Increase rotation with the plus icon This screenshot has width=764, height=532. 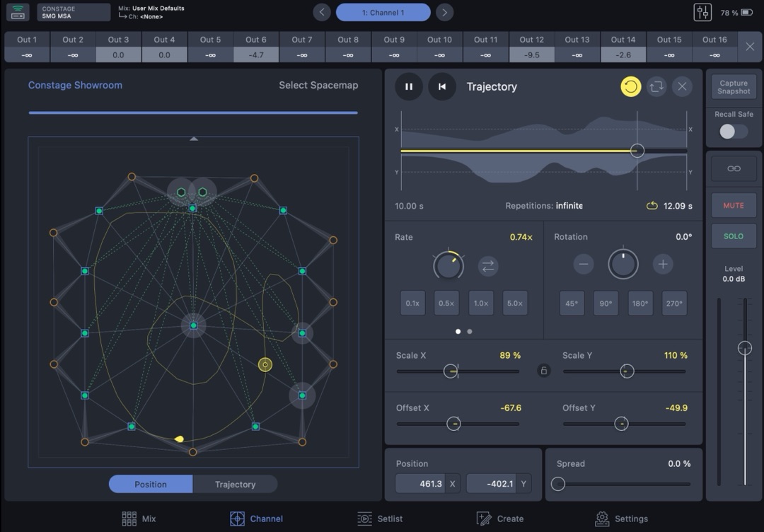coord(662,265)
